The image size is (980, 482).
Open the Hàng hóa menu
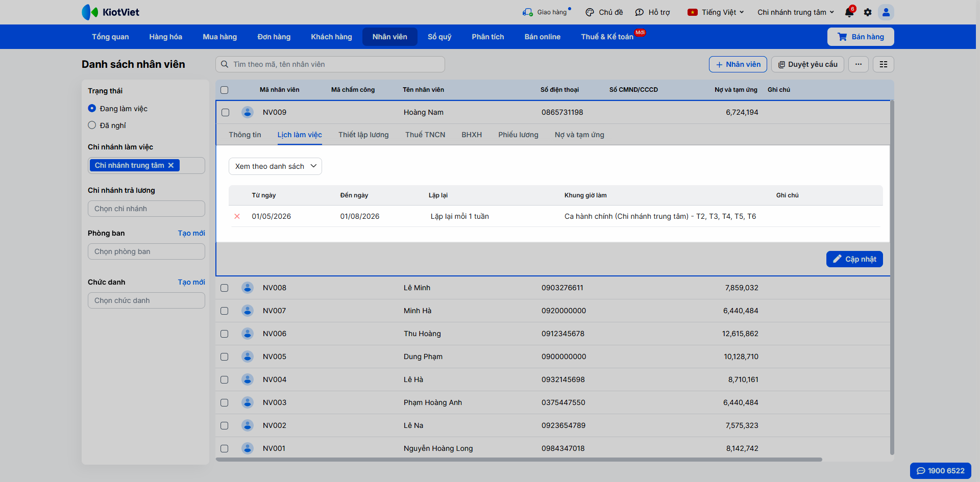click(x=165, y=37)
